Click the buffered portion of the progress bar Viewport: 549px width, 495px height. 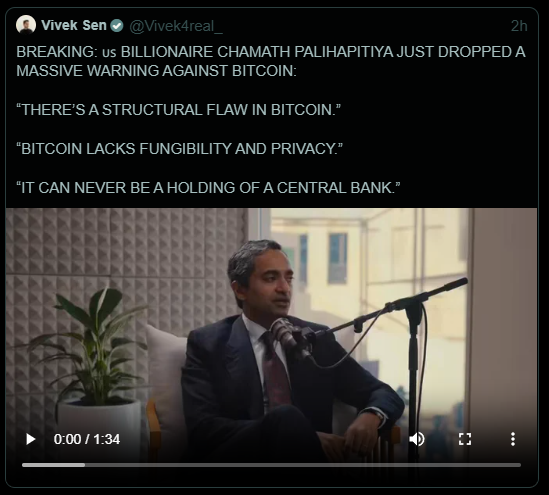pyautogui.click(x=53, y=465)
